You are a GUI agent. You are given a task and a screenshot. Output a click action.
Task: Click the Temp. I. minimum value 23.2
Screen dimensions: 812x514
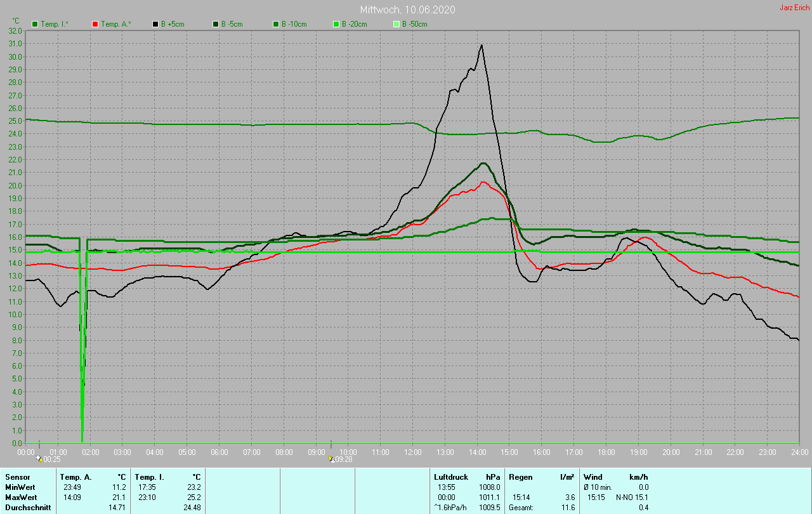[193, 487]
